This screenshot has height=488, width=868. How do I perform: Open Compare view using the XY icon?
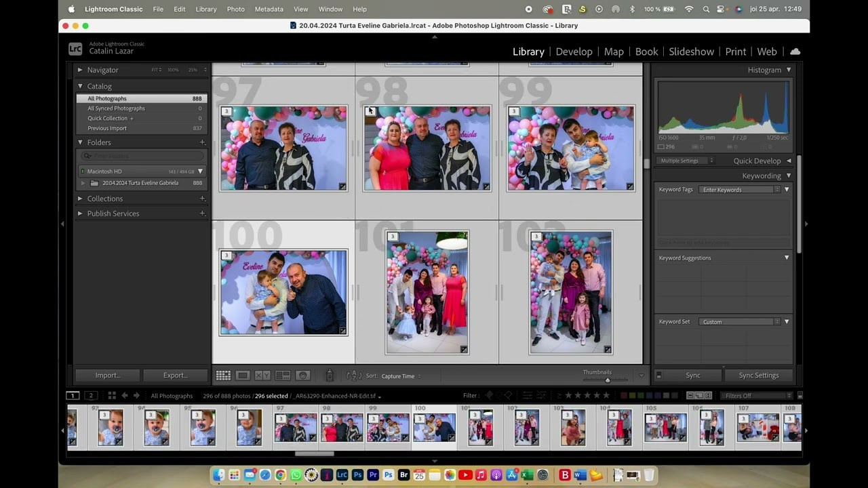click(262, 375)
